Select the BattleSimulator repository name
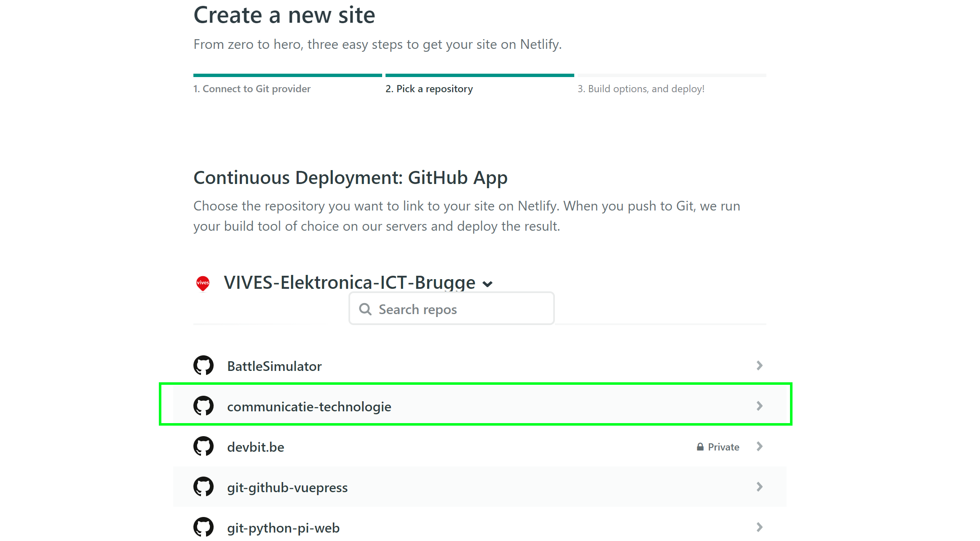Screen dimensions: 980x541 274,366
